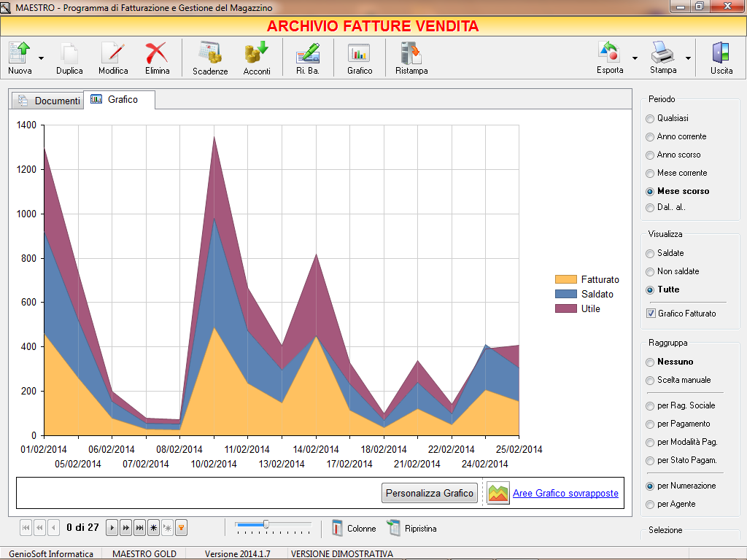
Task: Follow the Aree Grafico sovrapposte link
Action: pyautogui.click(x=565, y=494)
